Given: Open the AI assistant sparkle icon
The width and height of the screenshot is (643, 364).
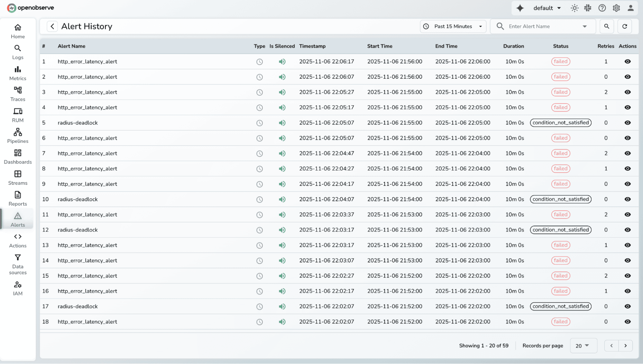Looking at the screenshot, I should [x=520, y=8].
